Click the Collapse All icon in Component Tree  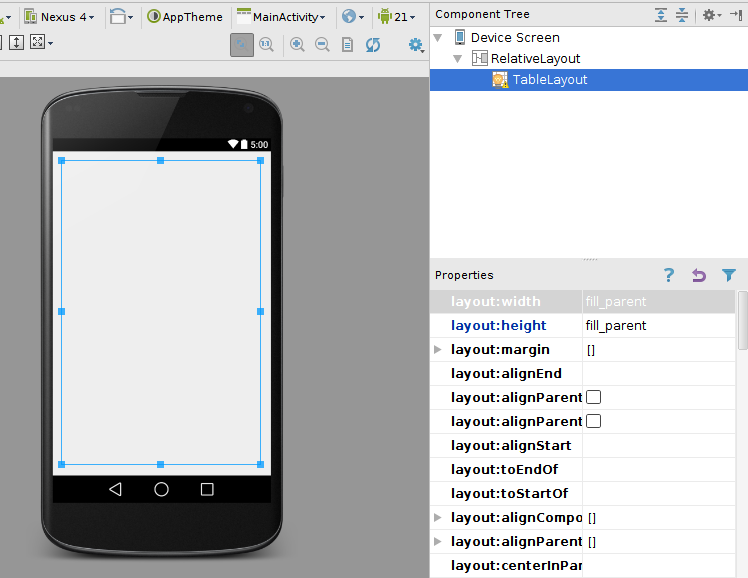coord(682,15)
